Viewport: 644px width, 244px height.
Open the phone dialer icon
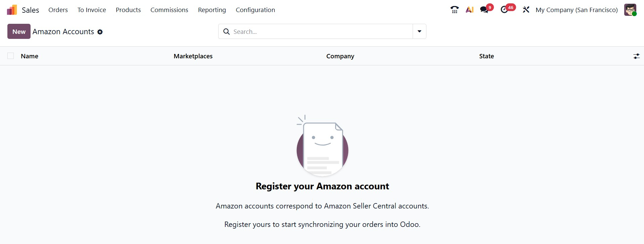pos(454,10)
